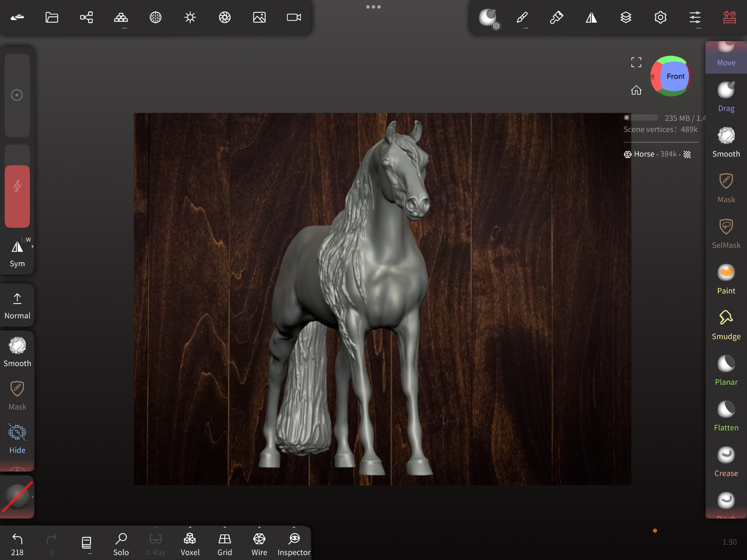Screen dimensions: 747x560
Task: Open the settings gear menu
Action: tap(660, 18)
